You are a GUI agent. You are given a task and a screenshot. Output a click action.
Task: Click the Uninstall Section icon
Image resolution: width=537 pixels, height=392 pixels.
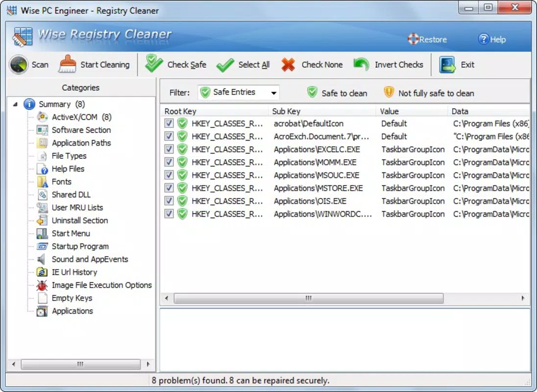pos(42,220)
